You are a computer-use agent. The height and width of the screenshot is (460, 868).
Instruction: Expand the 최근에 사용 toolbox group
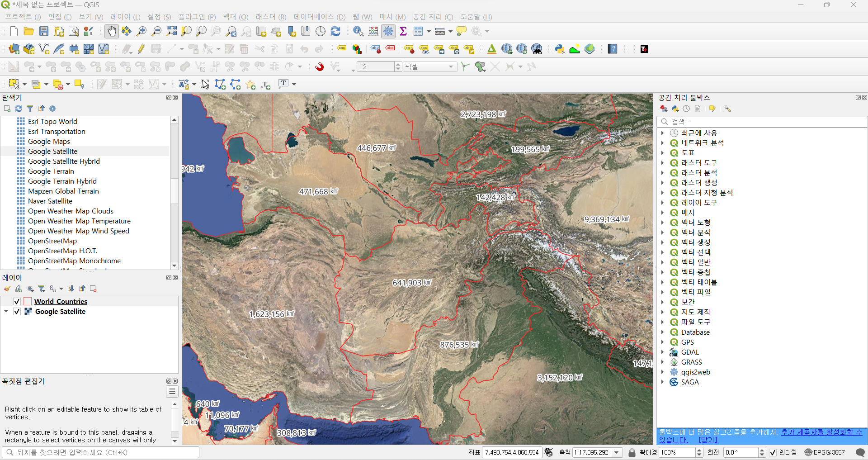point(663,133)
